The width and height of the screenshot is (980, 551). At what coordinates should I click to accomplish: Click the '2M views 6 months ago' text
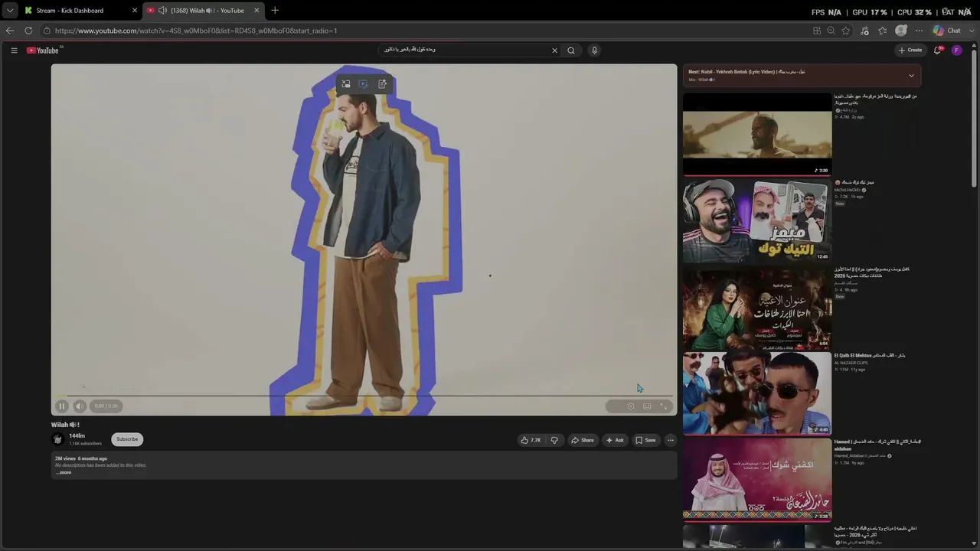click(81, 458)
